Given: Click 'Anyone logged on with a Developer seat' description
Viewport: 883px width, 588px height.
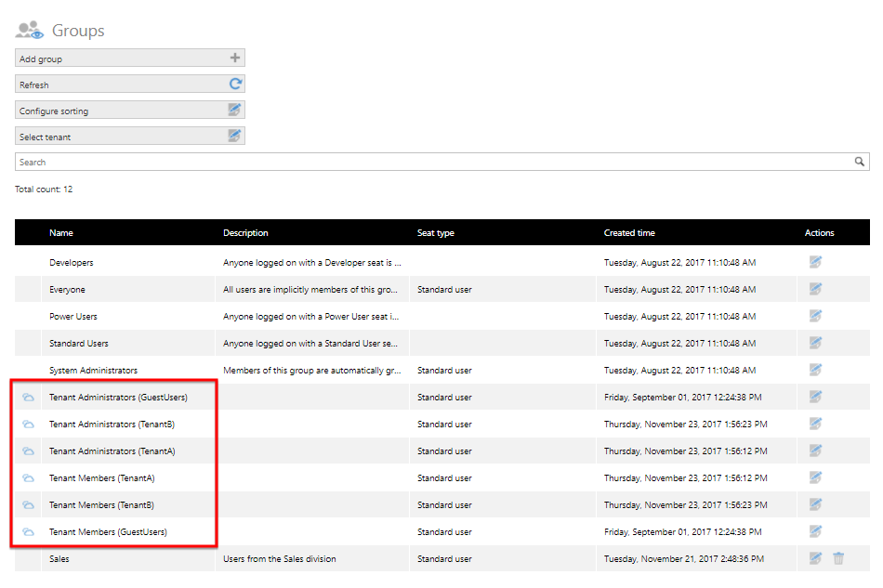Looking at the screenshot, I should (x=312, y=262).
